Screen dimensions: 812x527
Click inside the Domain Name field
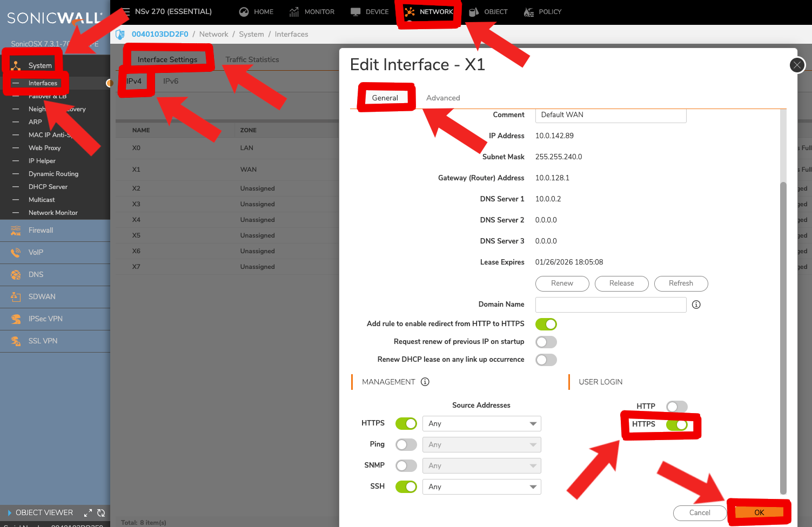tap(610, 305)
